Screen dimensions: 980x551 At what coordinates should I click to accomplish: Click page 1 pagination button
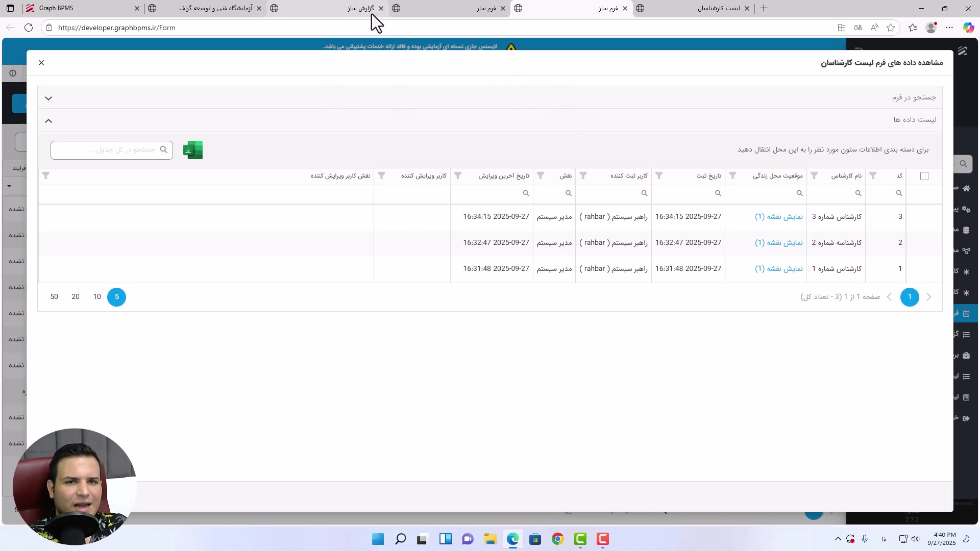click(909, 297)
